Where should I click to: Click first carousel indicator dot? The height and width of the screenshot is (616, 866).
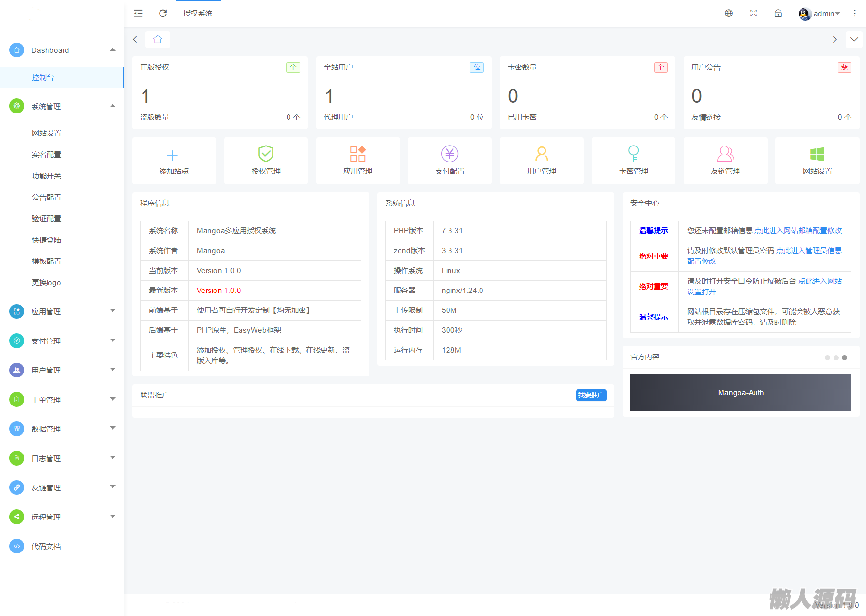pyautogui.click(x=827, y=358)
